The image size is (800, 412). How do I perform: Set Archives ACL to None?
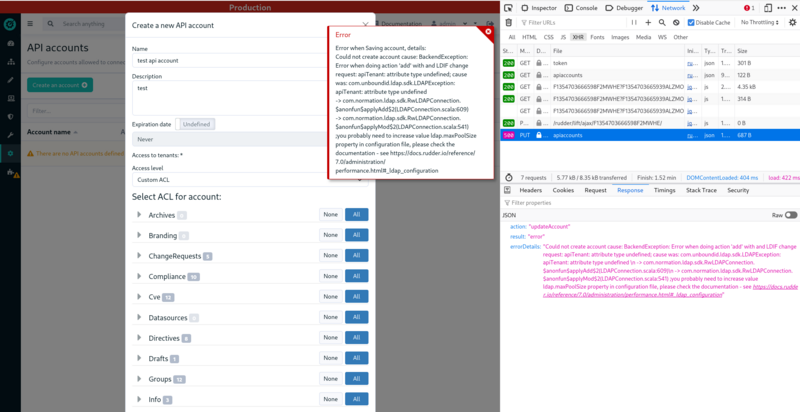[x=331, y=215]
